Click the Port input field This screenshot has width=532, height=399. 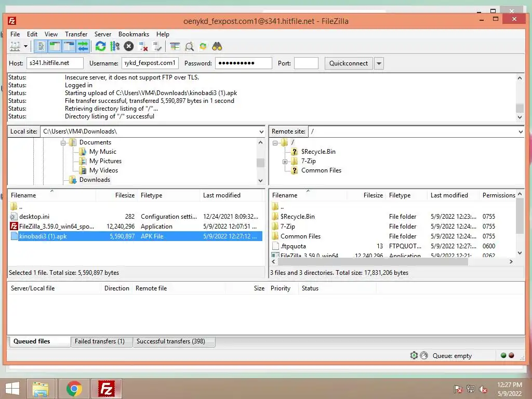pos(306,63)
